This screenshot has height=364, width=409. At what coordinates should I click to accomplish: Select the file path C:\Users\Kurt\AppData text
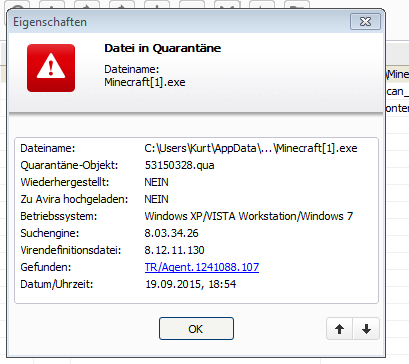[x=251, y=148]
